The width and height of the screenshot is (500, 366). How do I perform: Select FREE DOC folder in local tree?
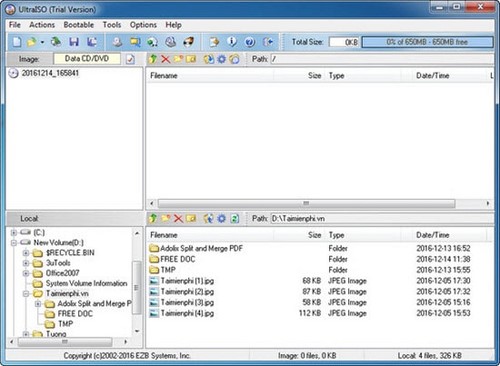75,314
